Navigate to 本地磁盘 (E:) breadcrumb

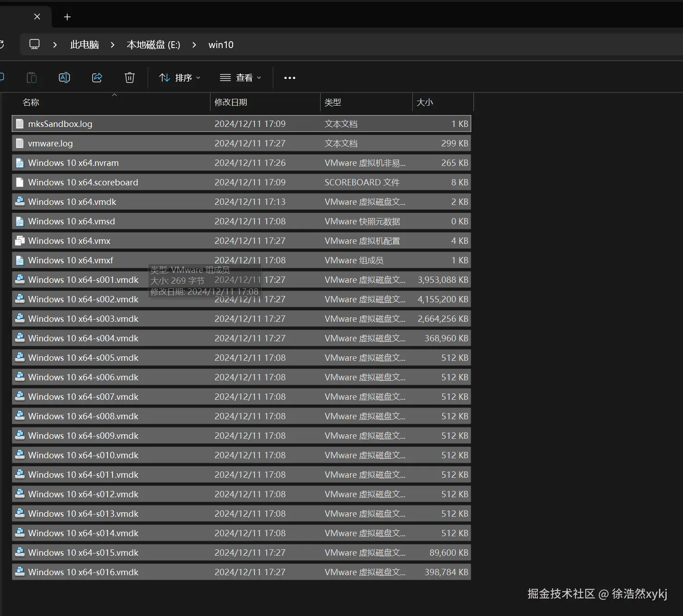[x=153, y=44]
